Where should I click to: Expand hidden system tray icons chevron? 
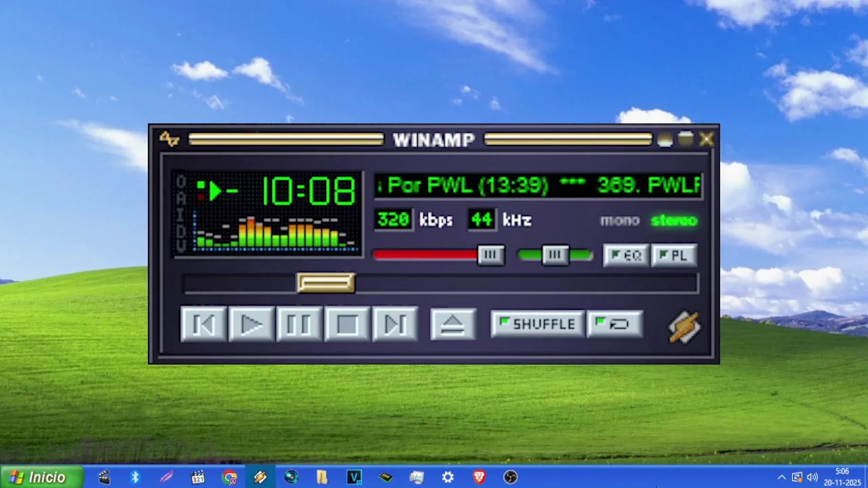pos(781,477)
